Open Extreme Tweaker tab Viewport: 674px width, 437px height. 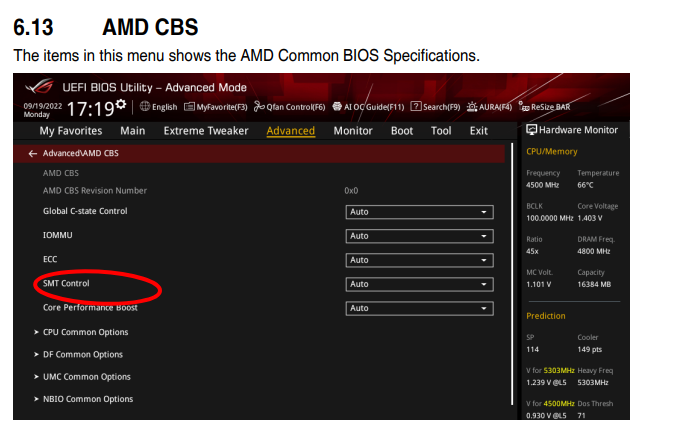coord(206,131)
